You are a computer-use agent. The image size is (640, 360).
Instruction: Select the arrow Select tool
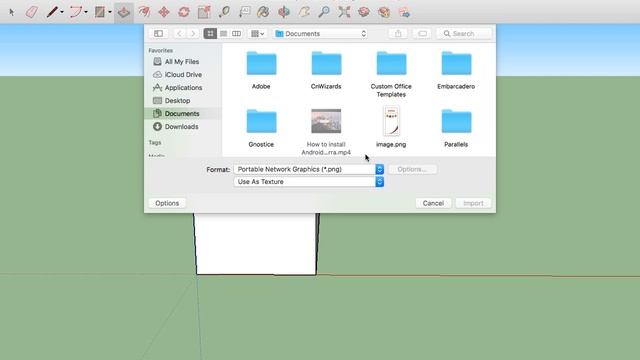[12, 12]
